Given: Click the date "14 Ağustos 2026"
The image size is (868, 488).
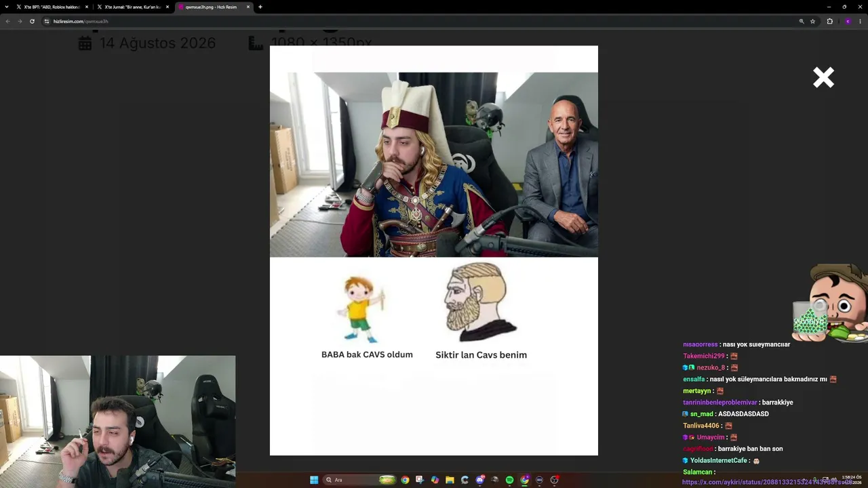Looking at the screenshot, I should coord(157,43).
